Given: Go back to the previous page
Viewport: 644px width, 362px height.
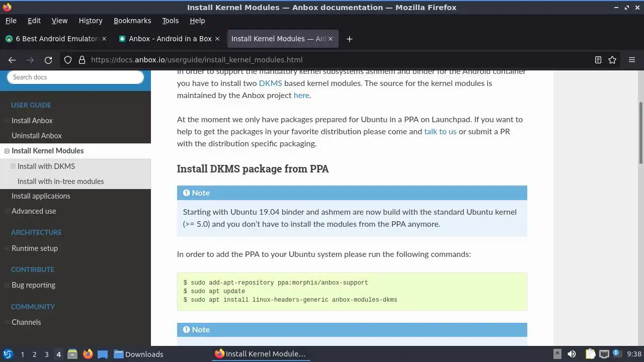Looking at the screenshot, I should [12, 60].
